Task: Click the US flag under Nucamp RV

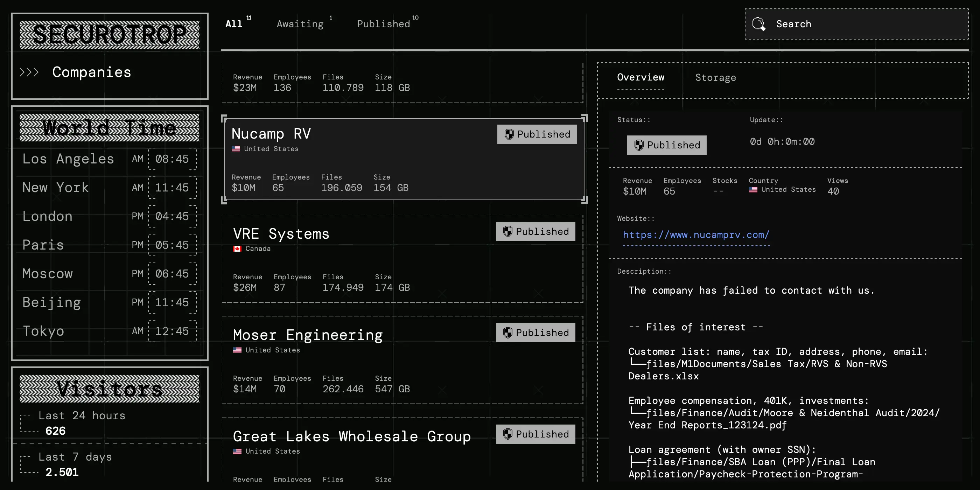Action: [236, 149]
